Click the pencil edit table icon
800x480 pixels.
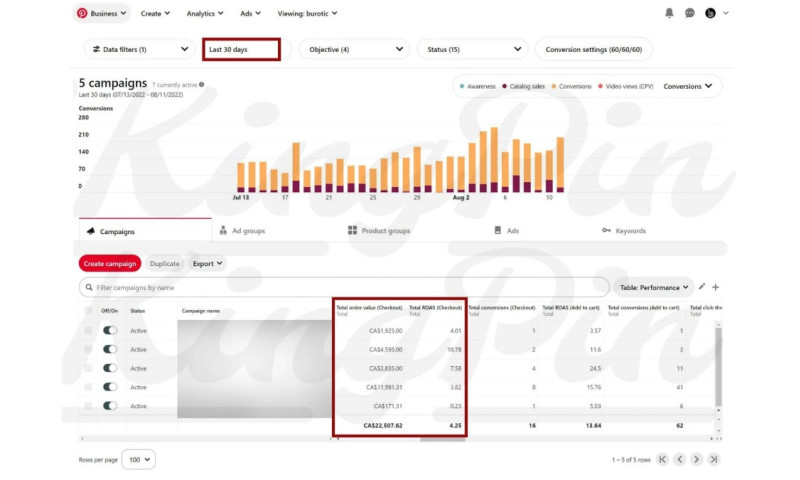point(701,287)
